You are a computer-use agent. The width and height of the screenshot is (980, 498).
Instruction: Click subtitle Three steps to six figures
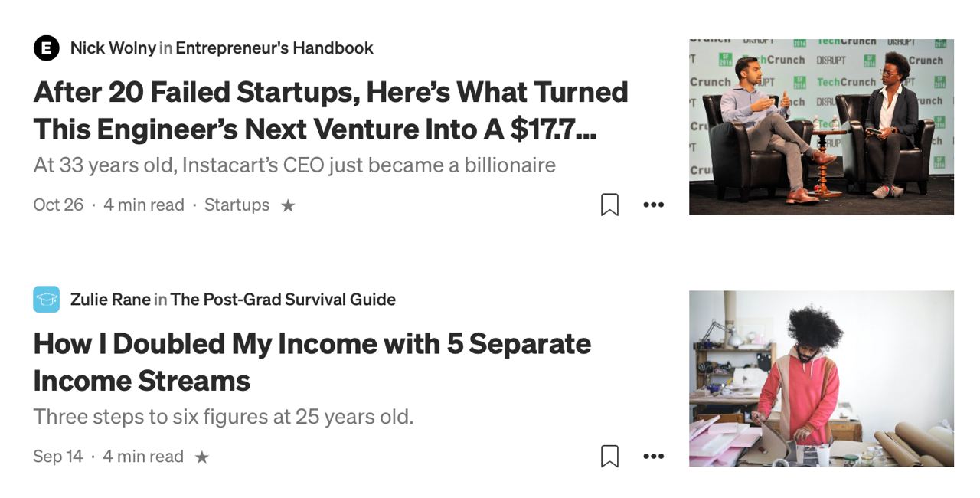tap(223, 417)
